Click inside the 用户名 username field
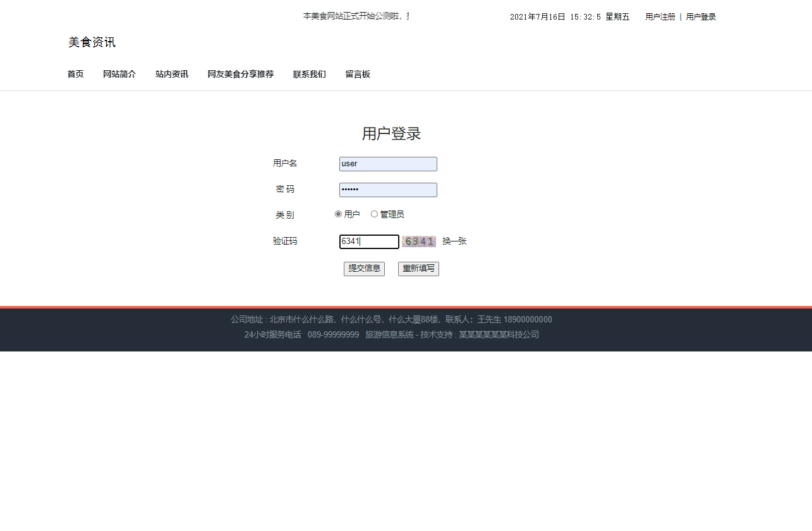Viewport: 812px width, 531px height. pyautogui.click(x=387, y=164)
